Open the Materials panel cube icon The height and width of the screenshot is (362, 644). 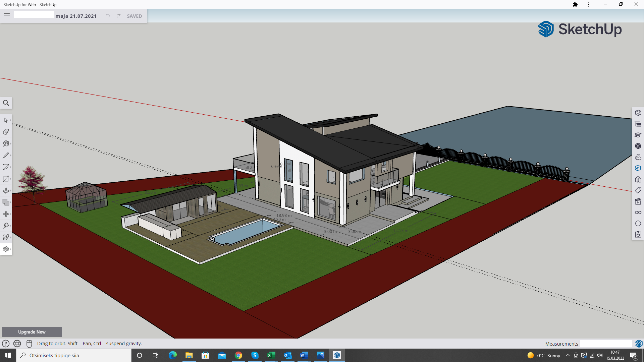(638, 168)
